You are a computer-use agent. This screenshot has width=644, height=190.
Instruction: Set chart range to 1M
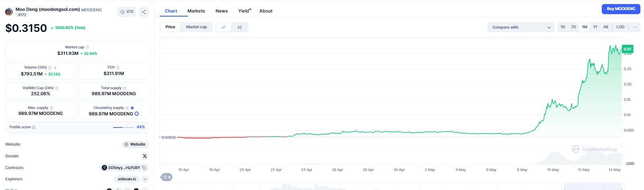click(584, 27)
